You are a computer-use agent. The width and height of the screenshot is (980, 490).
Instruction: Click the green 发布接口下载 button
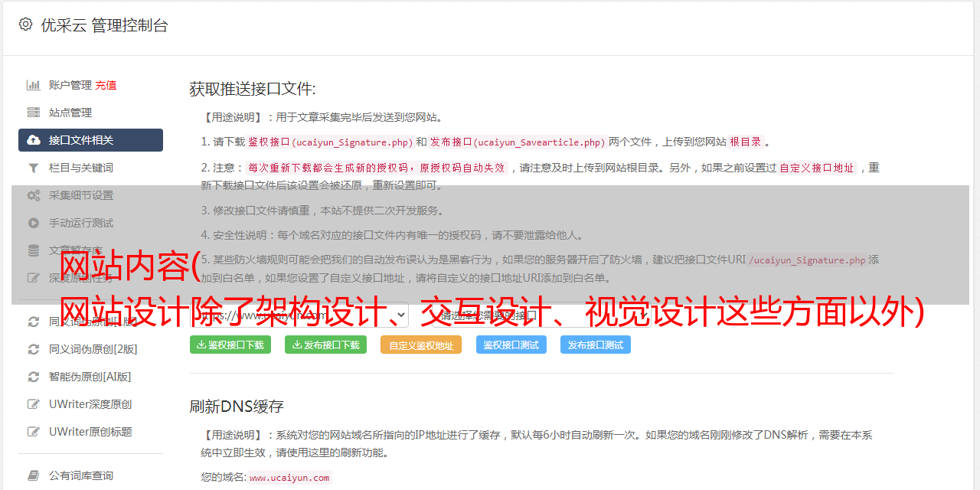(325, 345)
